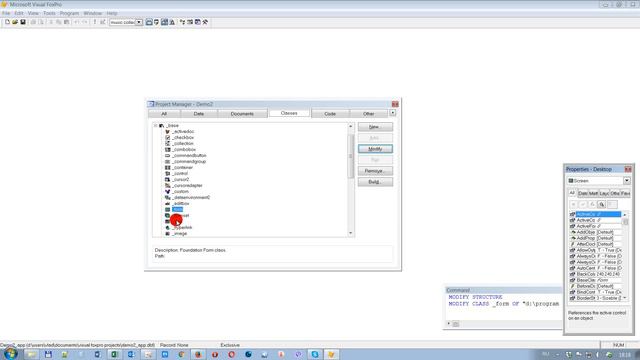This screenshot has width=640, height=360.
Task: Click the MODIFY STRUCTURE line in Command window
Action: click(x=475, y=297)
